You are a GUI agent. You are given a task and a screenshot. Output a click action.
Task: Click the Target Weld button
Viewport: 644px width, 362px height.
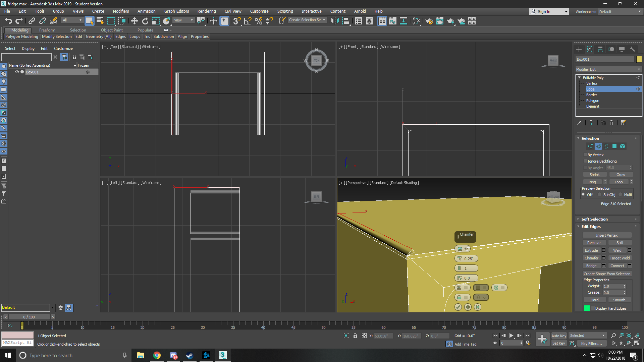click(x=620, y=258)
